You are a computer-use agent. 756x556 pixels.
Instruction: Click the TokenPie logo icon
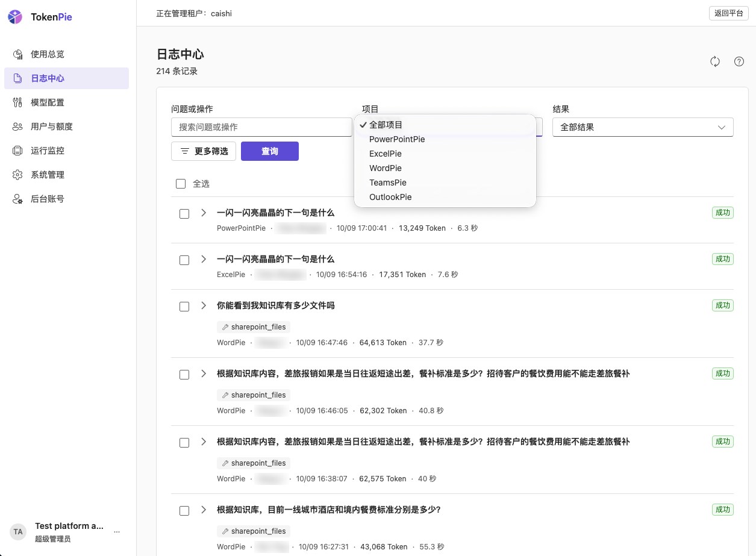15,17
